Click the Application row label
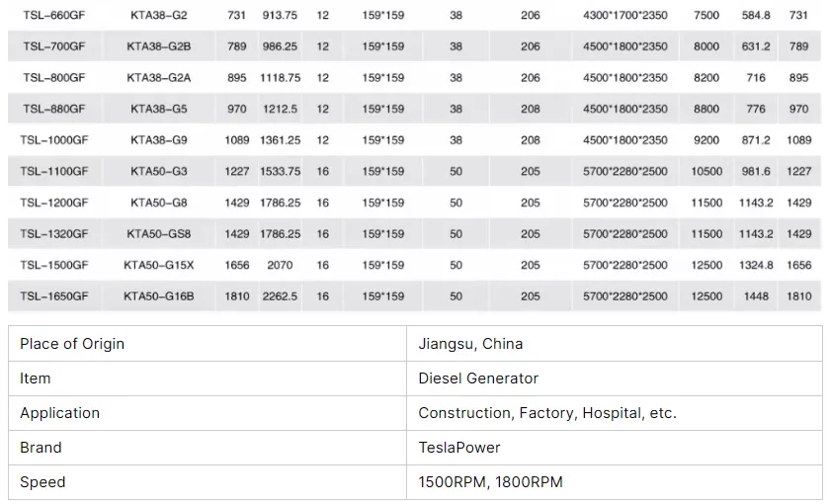The image size is (829, 504). coord(59,413)
